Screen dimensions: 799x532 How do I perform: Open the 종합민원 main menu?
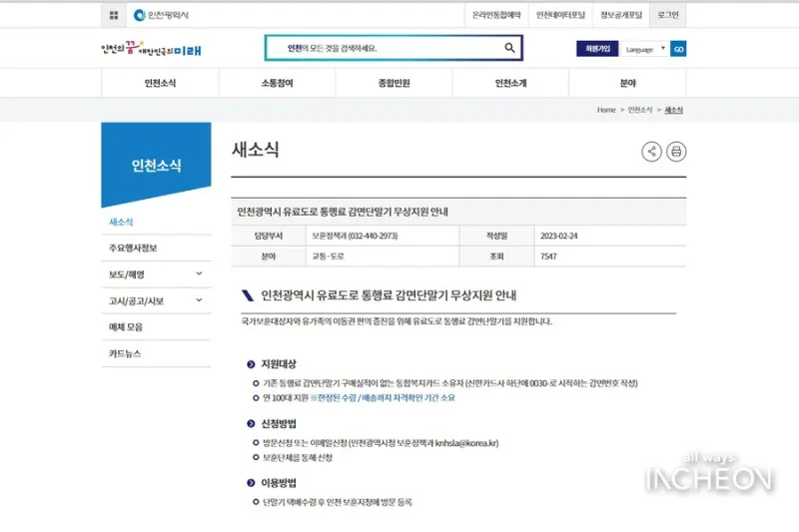coord(394,83)
